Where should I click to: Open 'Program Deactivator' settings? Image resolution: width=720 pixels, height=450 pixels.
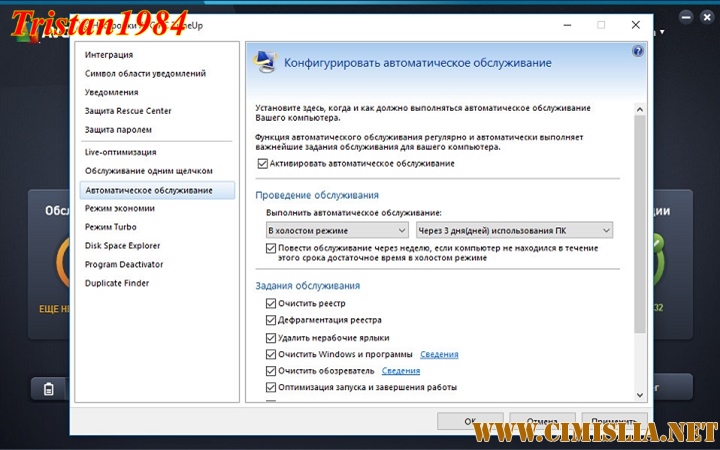(x=124, y=264)
